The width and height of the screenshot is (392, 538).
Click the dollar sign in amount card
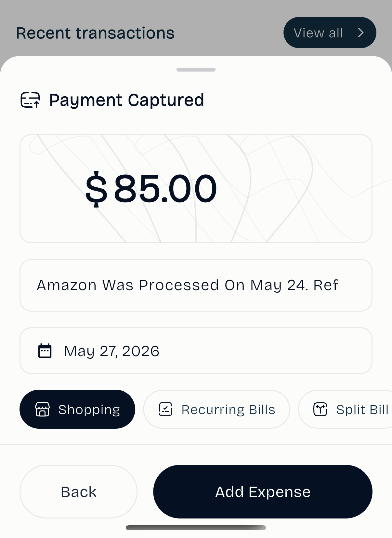click(96, 189)
